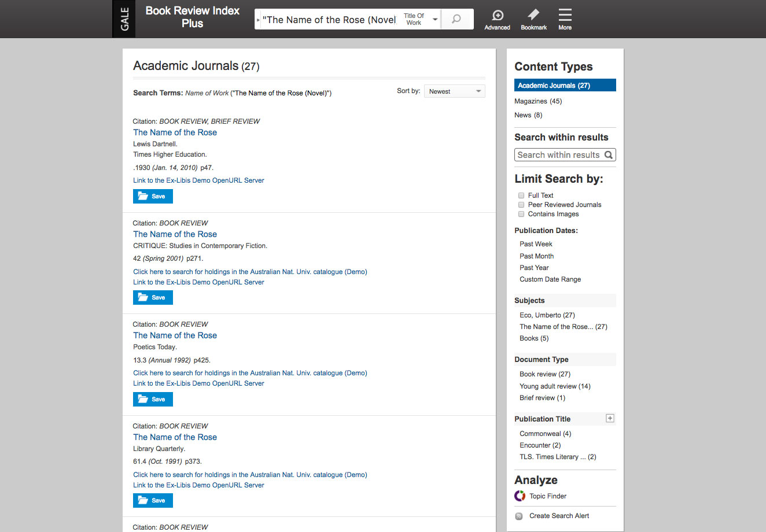Open Ex-Libris OpenURL link for Library Quarterly
Viewport: 766px width, 532px height.
click(198, 485)
